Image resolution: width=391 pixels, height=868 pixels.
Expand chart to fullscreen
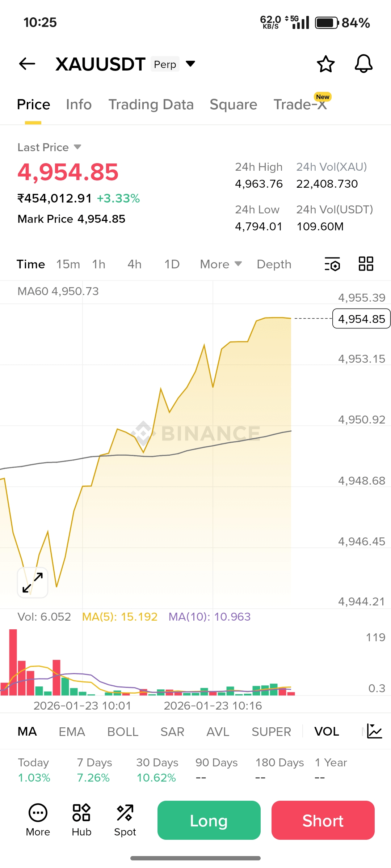tap(33, 582)
